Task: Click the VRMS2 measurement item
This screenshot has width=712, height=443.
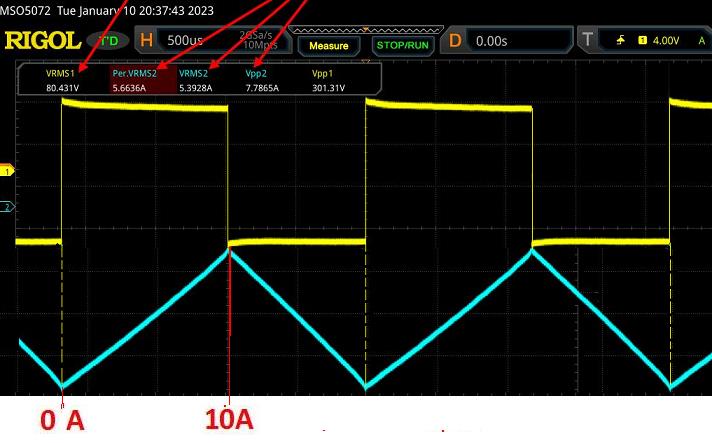Action: [x=194, y=80]
